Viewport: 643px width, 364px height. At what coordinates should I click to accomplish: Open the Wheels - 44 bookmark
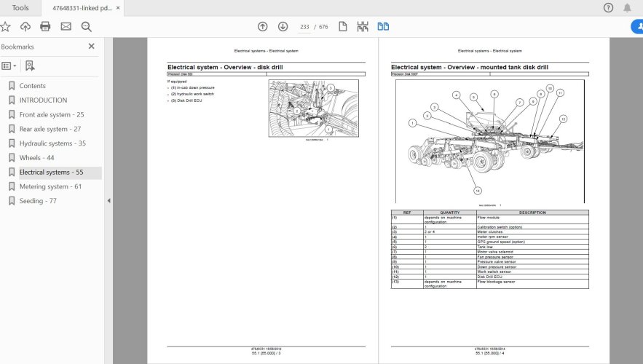pyautogui.click(x=36, y=158)
